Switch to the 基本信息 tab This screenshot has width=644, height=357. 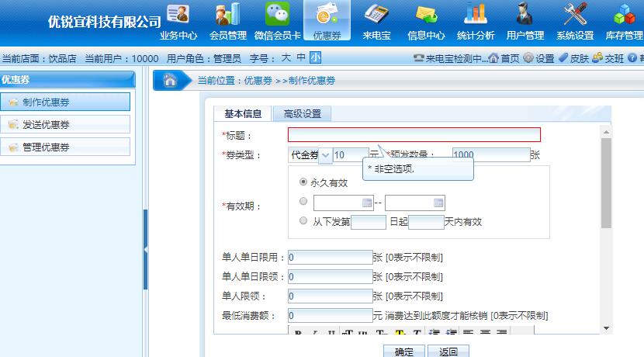click(243, 114)
